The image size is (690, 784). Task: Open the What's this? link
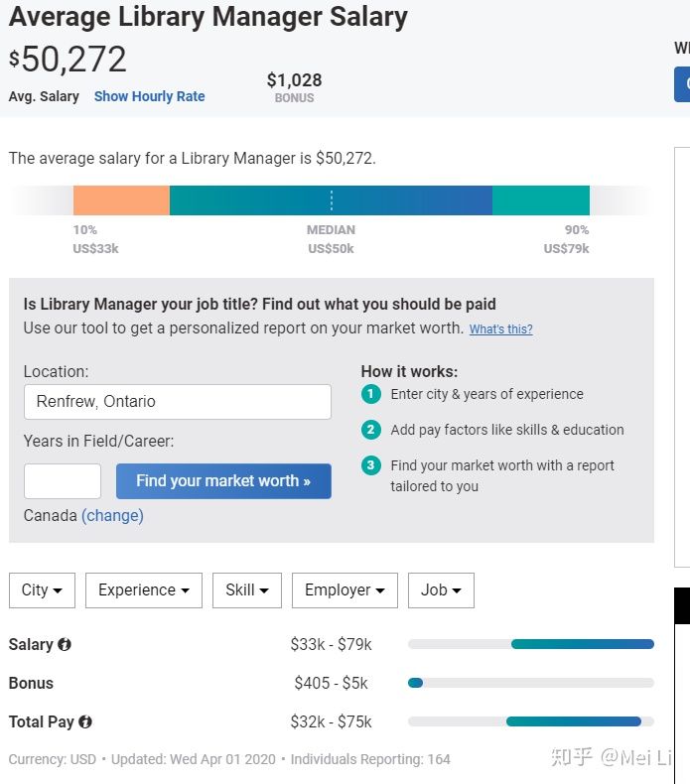point(500,329)
